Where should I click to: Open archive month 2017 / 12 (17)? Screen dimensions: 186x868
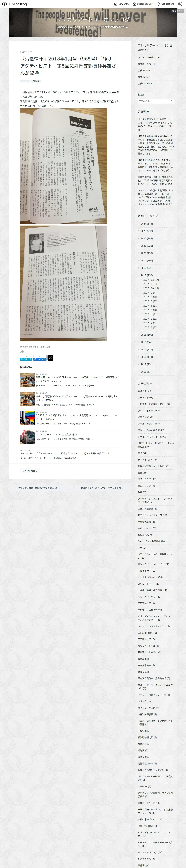click(x=151, y=280)
